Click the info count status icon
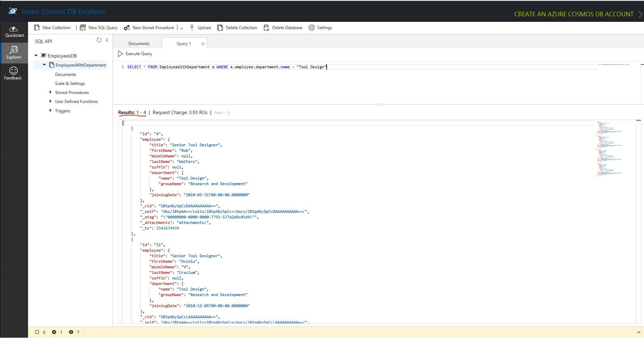The height and width of the screenshot is (338, 644). click(x=71, y=332)
